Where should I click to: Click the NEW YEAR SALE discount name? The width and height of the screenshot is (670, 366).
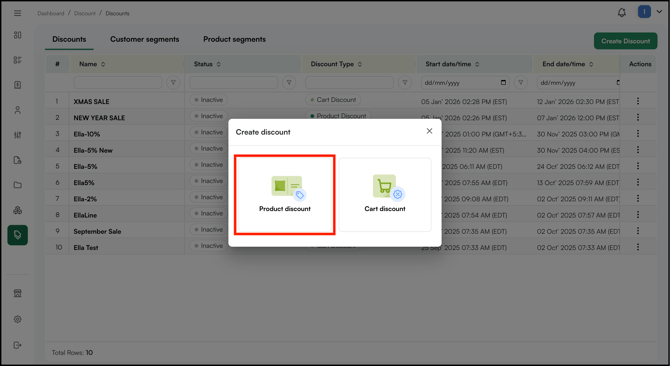coord(99,118)
